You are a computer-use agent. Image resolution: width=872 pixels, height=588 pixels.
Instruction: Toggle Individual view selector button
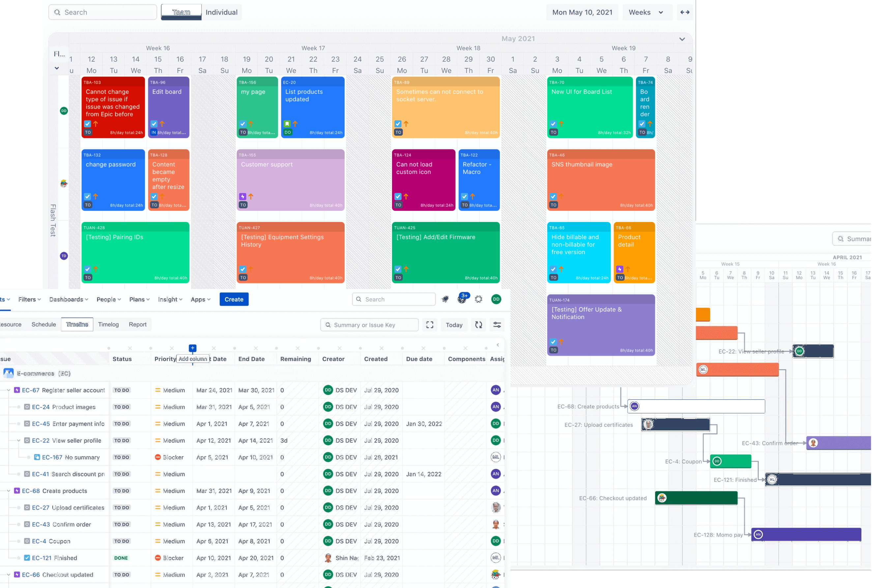point(220,12)
